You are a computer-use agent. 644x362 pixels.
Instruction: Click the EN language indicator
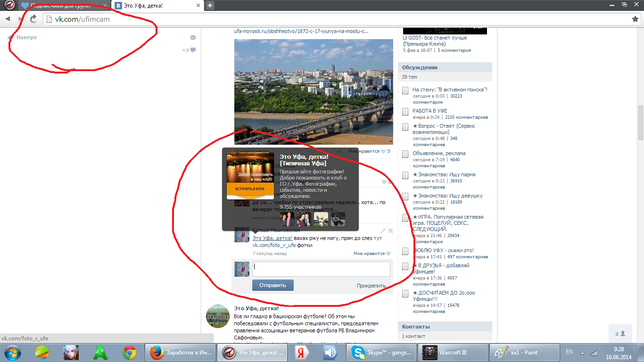click(x=569, y=352)
